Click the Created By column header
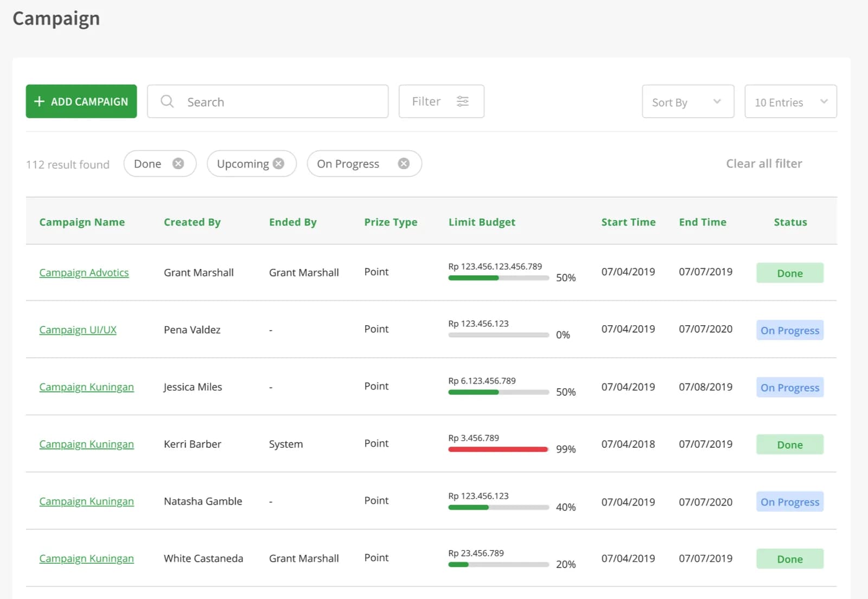This screenshot has height=599, width=868. tap(192, 222)
